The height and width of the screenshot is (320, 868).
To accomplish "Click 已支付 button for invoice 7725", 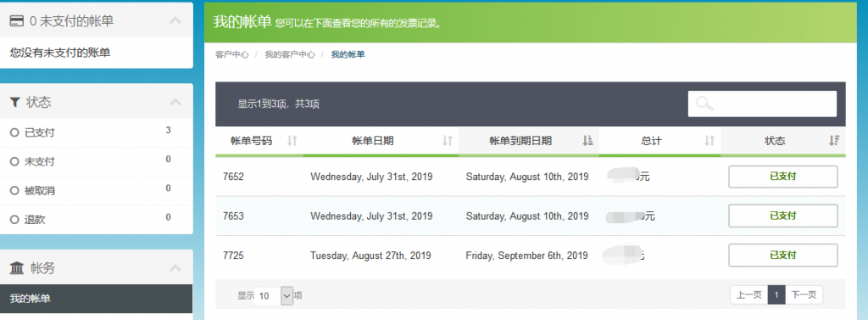I will tap(782, 255).
